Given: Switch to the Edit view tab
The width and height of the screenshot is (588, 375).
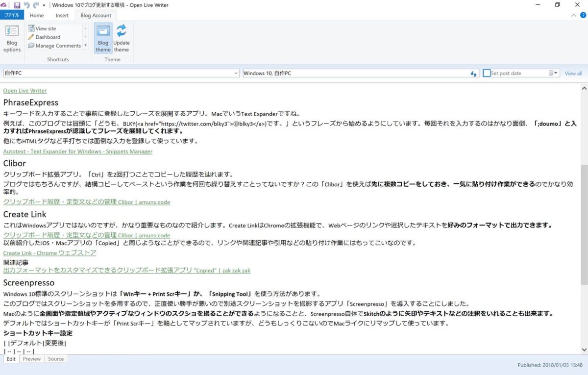Looking at the screenshot, I should 11,359.
